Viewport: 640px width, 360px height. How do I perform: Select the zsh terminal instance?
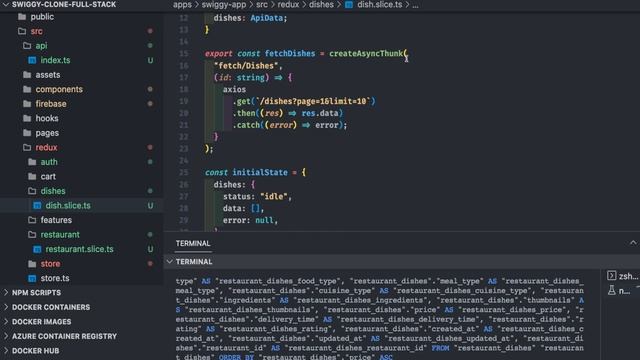coord(623,276)
